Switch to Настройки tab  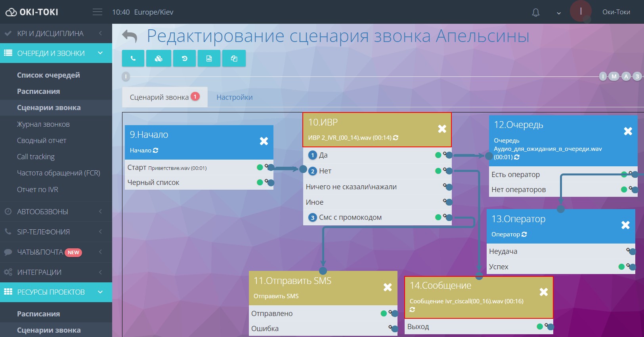[235, 97]
